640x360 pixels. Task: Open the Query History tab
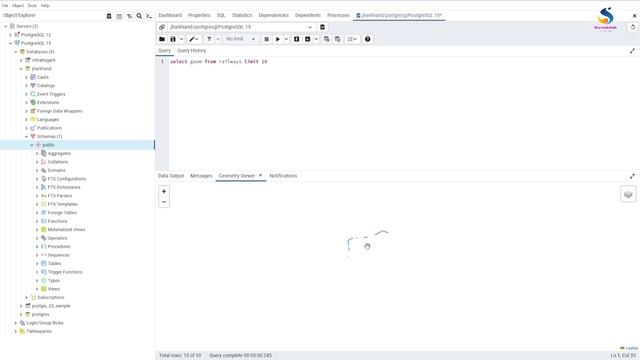coord(191,51)
